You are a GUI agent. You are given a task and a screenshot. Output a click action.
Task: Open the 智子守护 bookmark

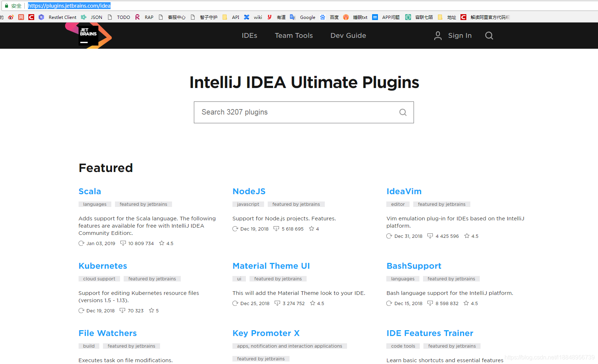[204, 17]
